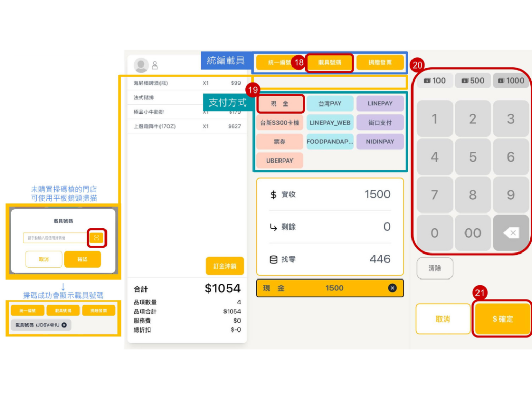Viewport: 532px width, 399px height.
Task: Click 取消 next to the 確定 button
Action: pos(443,318)
